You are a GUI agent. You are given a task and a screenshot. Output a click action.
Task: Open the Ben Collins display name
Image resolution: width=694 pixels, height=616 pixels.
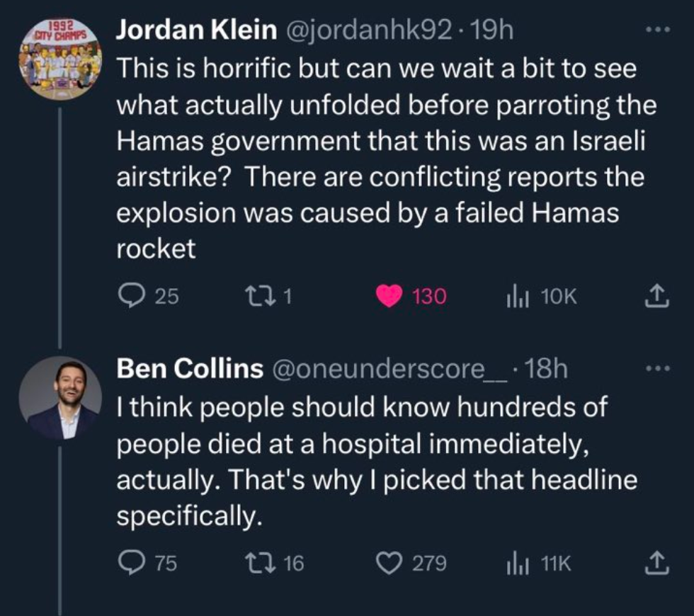[190, 368]
